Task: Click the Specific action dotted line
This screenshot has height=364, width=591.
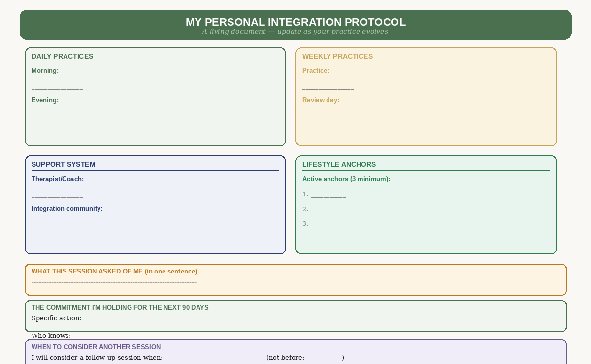Action: coord(87,326)
